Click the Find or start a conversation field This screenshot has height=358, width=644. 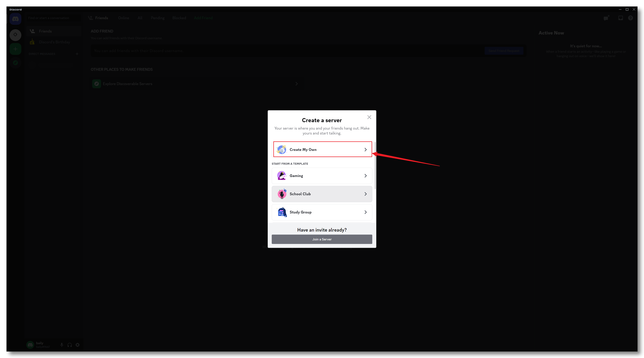[54, 18]
